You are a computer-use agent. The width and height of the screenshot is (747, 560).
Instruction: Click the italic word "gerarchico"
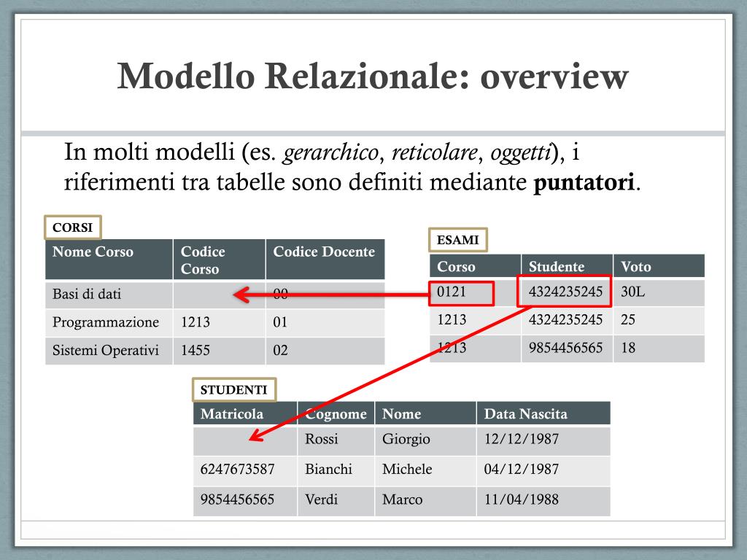coord(330,152)
